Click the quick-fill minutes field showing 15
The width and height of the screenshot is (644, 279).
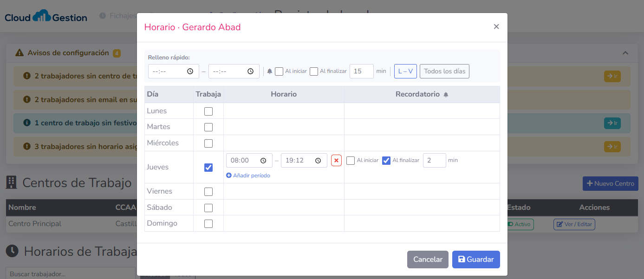tap(362, 71)
